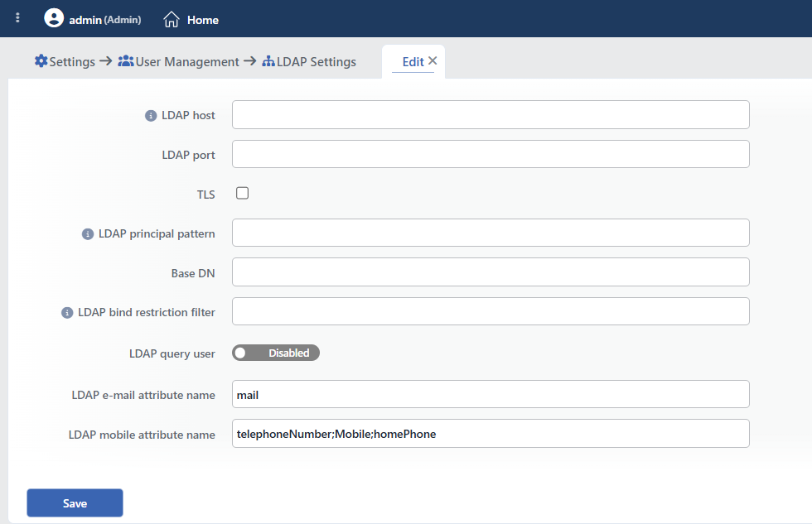This screenshot has height=524, width=812.
Task: Open User Management breadcrumb
Action: point(187,61)
